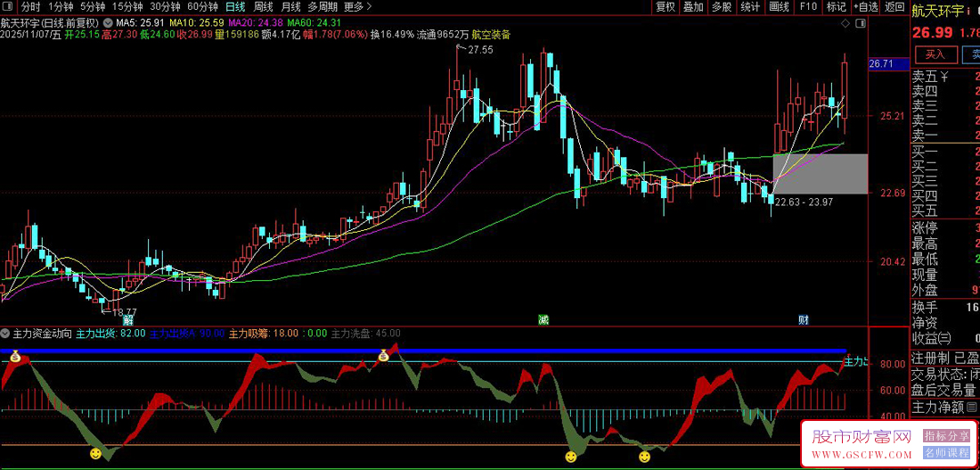
Task: Click the 标记 mark button
Action: pos(837,7)
